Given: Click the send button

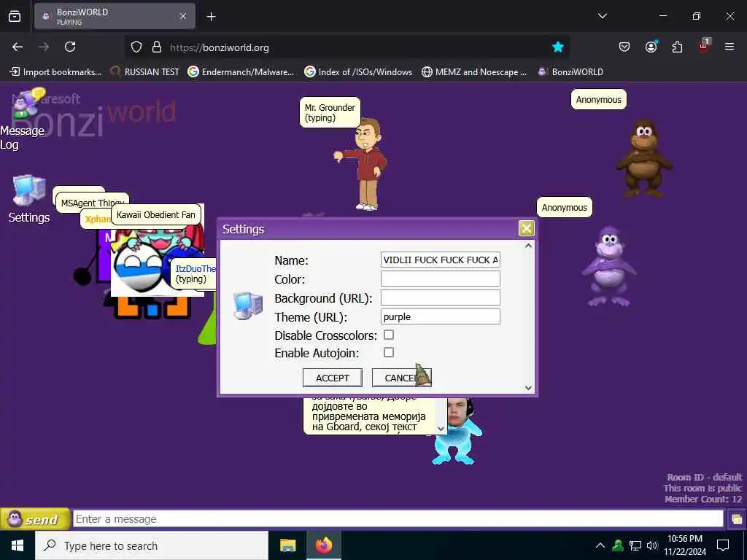Looking at the screenshot, I should point(35,519).
